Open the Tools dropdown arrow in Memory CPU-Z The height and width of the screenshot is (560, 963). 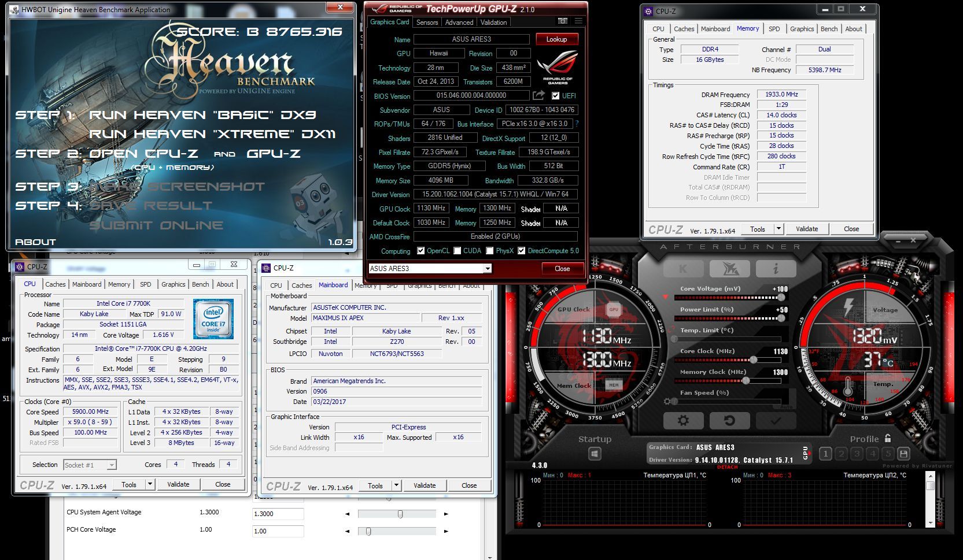click(x=778, y=229)
